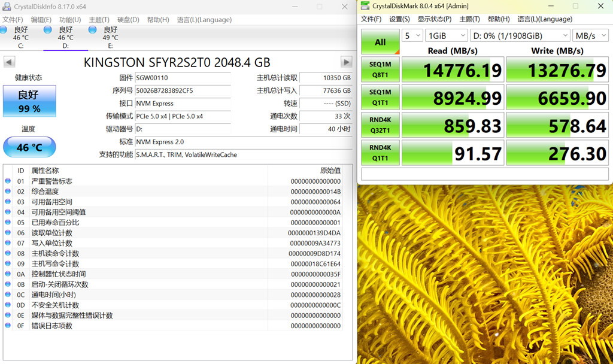Click status dot for attribute 0F 错误日志项数

coord(7,325)
